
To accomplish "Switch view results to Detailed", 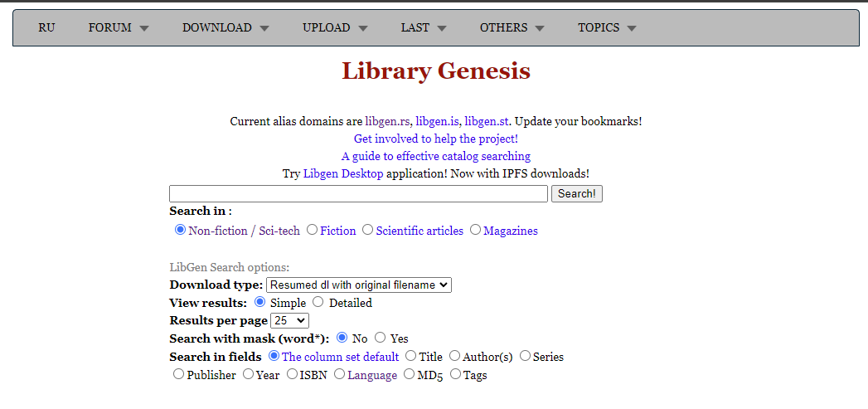I will coord(318,302).
